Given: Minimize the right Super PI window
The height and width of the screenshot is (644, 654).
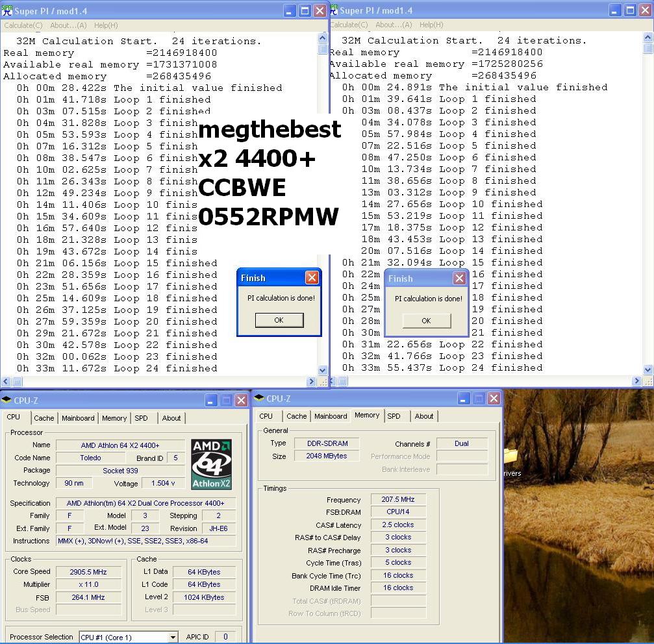Looking at the screenshot, I should coord(615,11).
